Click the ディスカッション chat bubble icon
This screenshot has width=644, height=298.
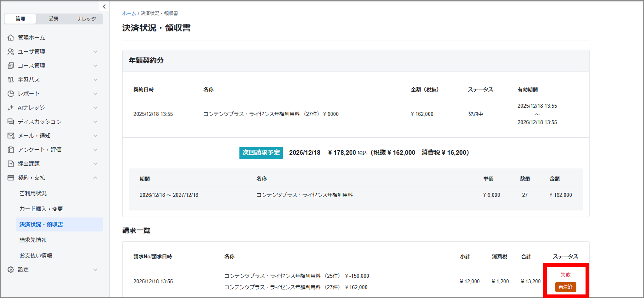(x=10, y=121)
